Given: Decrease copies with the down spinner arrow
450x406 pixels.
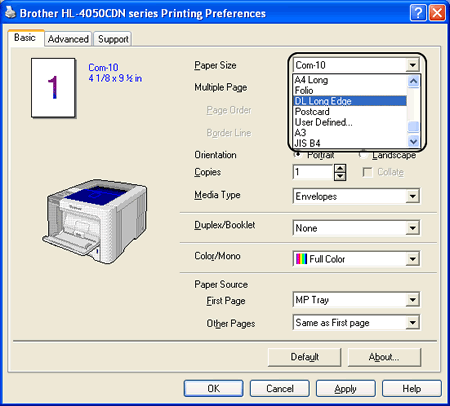Looking at the screenshot, I should click(x=340, y=176).
